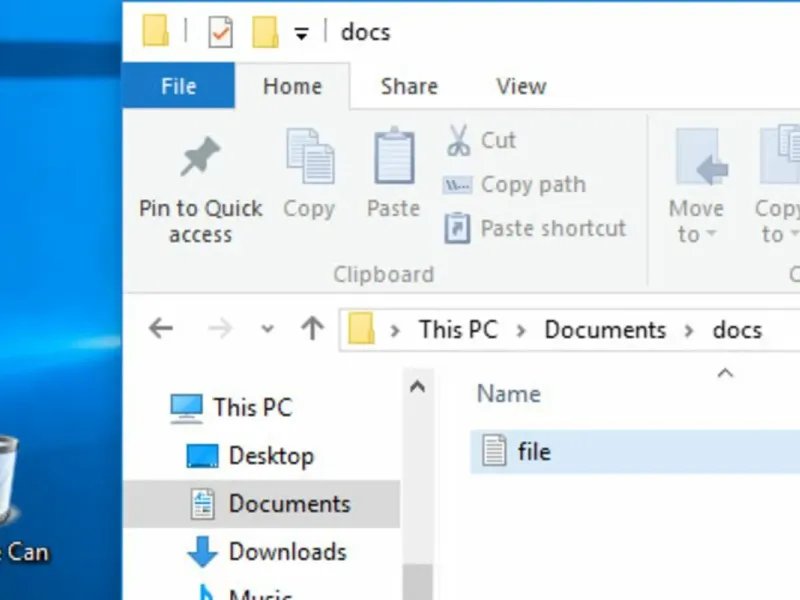Expand the chevron after Documents in address bar
The height and width of the screenshot is (600, 800).
(689, 331)
